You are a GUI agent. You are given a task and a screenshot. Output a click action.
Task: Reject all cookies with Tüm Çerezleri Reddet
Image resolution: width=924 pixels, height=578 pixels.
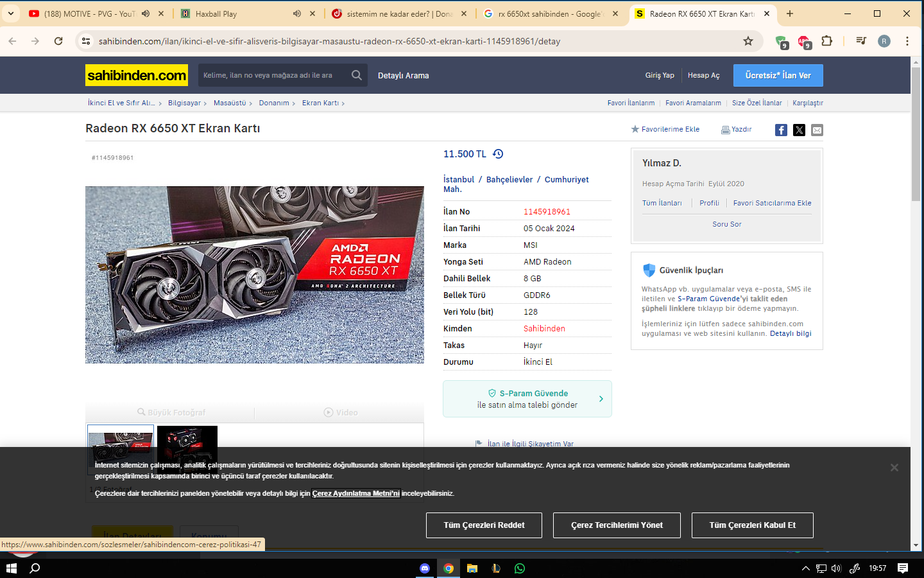(484, 525)
